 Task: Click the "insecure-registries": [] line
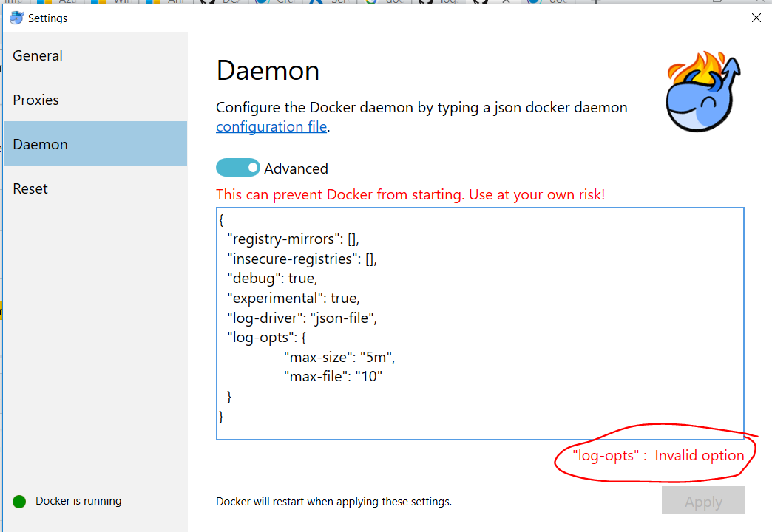pos(302,259)
